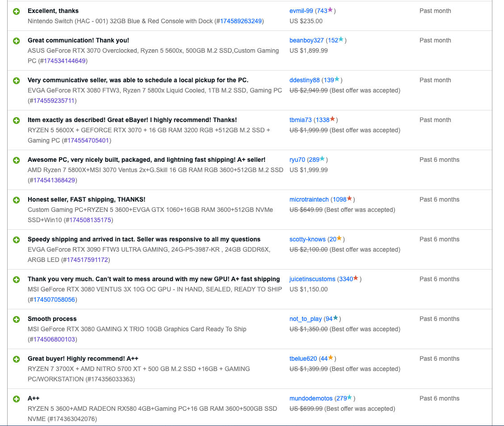Open item 174554705401 for the Ryzen 5 5600X PC

click(88, 140)
